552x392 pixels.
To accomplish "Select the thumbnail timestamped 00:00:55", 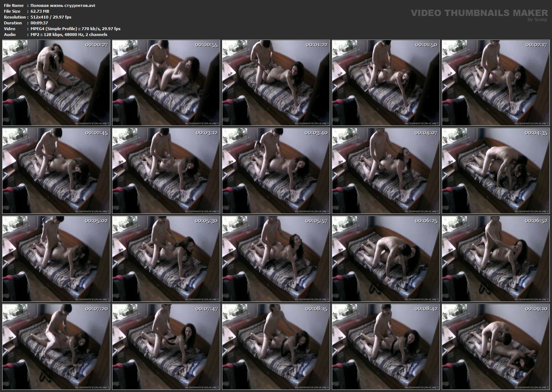I will point(166,83).
